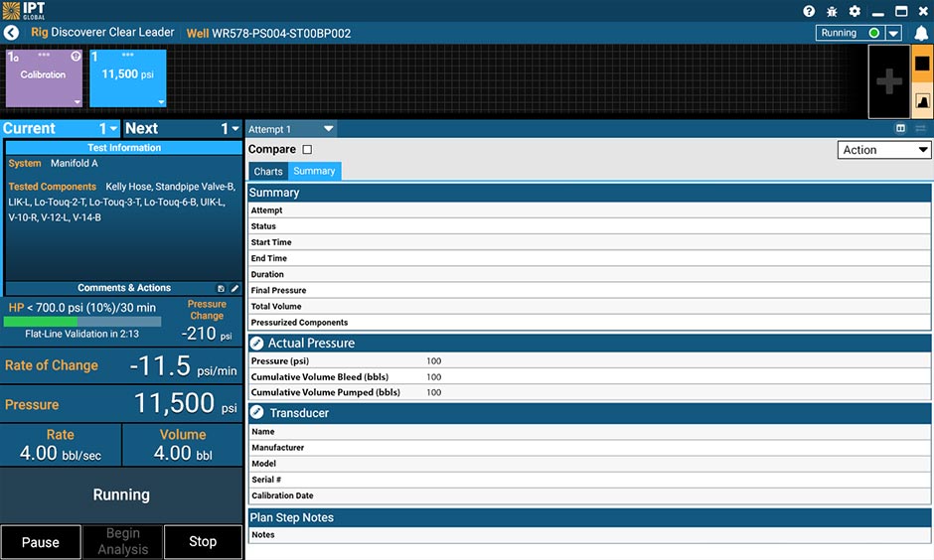The image size is (934, 560).
Task: Click the back arrow beside Rig name
Action: [x=12, y=33]
